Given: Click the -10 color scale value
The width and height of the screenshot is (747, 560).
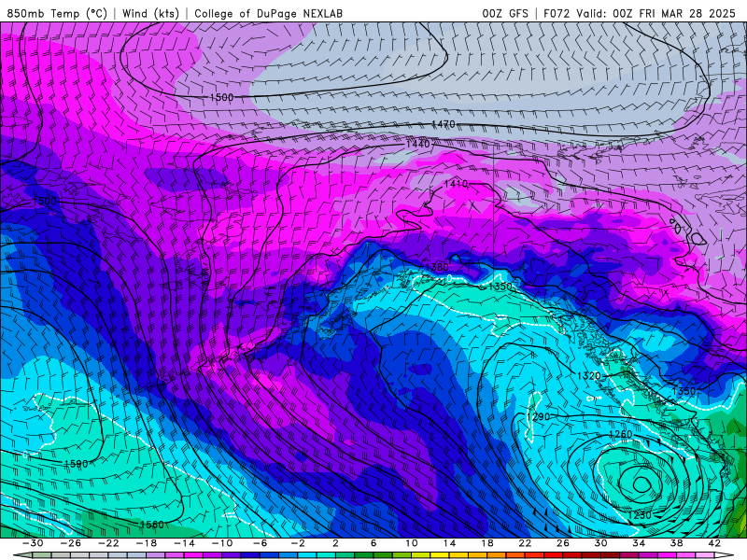Looking at the screenshot, I should (222, 543).
